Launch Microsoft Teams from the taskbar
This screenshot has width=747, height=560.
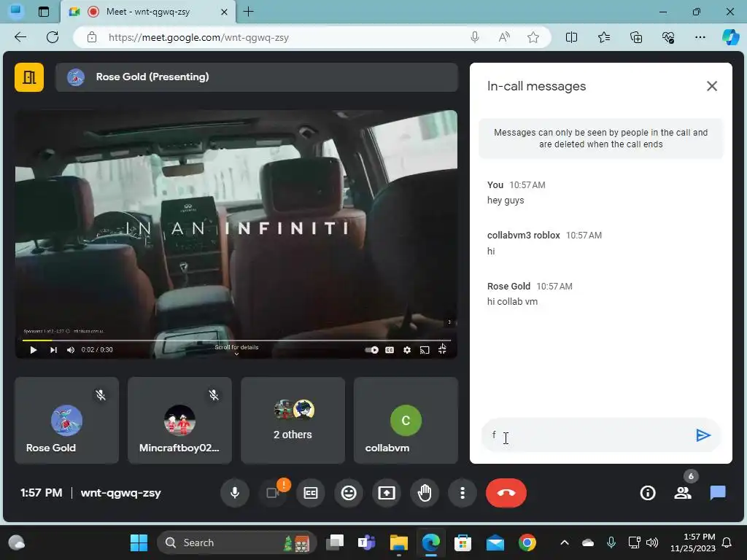[366, 542]
